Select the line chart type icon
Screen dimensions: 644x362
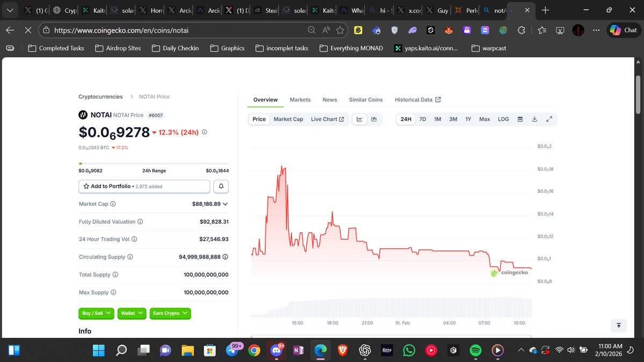(359, 119)
